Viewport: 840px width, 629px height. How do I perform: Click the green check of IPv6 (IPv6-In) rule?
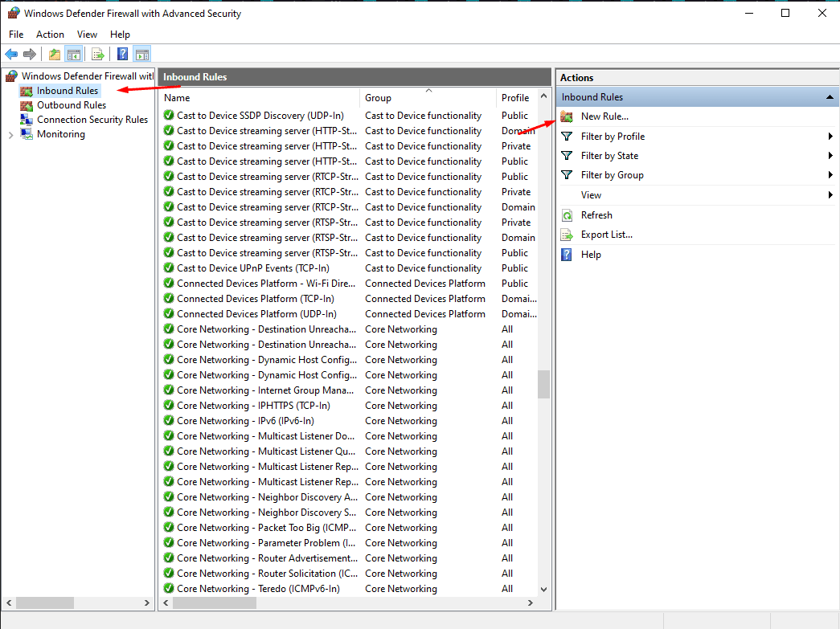(169, 420)
